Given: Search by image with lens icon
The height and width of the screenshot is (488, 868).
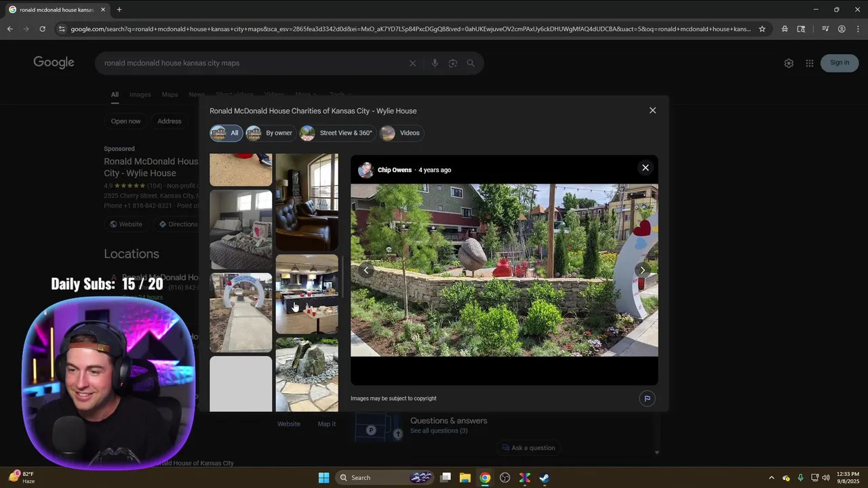Looking at the screenshot, I should coord(453,63).
